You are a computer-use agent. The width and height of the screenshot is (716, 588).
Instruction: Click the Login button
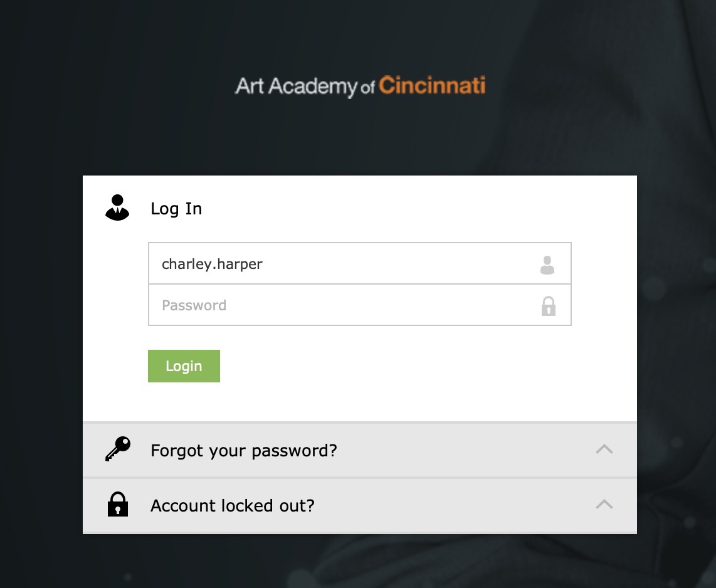pyautogui.click(x=184, y=365)
